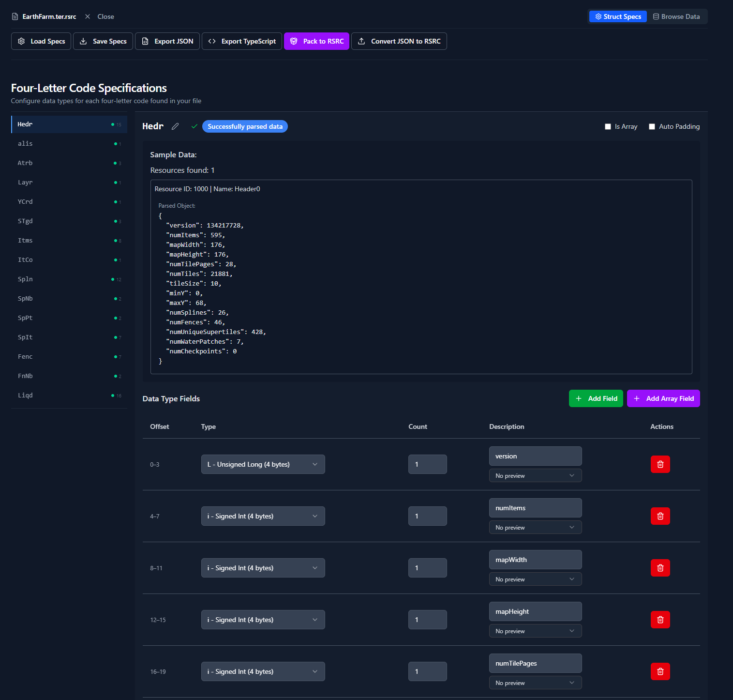Switch to the Struct Specs tab

point(618,16)
